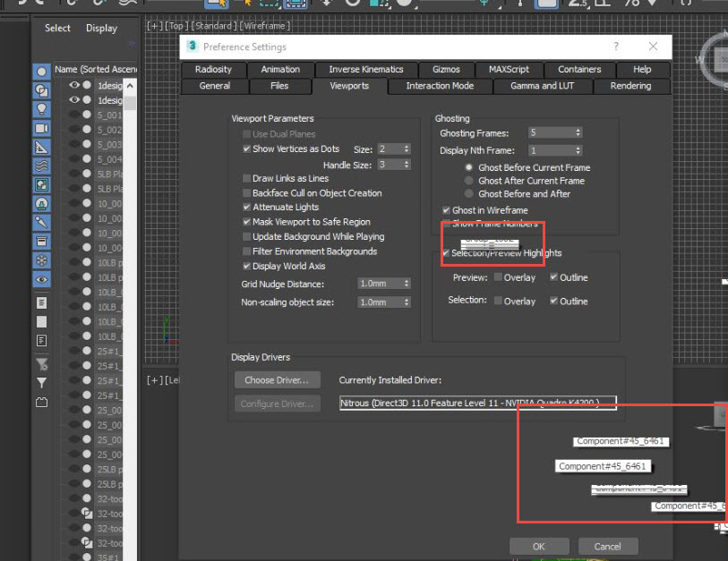Enable Filter Environment Backgrounds
Screen dimensions: 728x561
point(246,251)
